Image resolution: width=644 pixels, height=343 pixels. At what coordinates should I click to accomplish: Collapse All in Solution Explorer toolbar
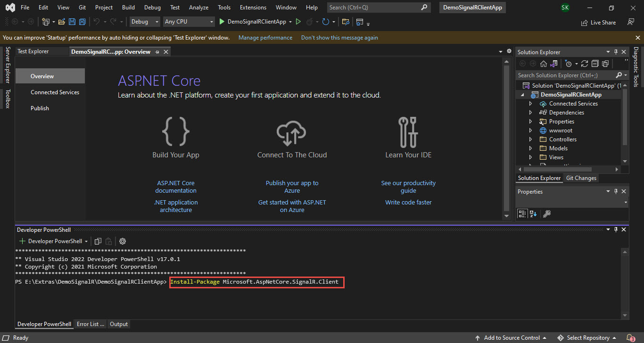pyautogui.click(x=595, y=64)
